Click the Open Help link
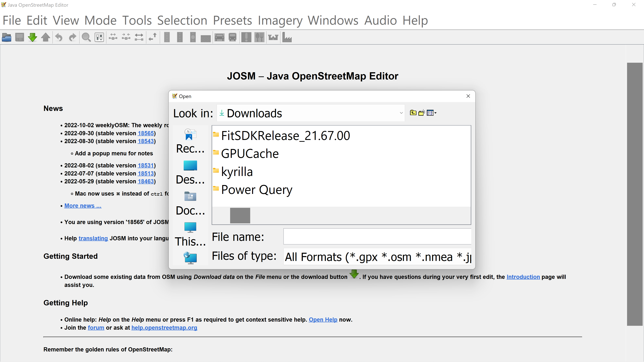 coord(323,320)
